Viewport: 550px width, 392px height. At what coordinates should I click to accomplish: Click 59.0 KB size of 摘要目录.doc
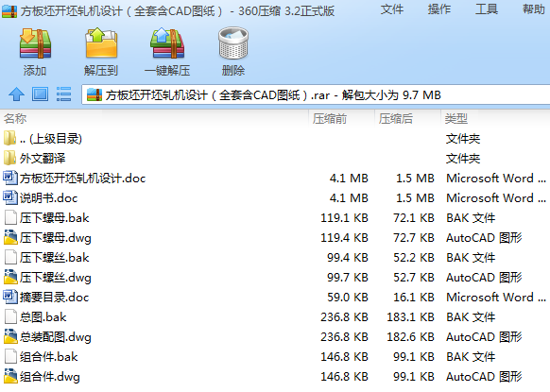348,298
